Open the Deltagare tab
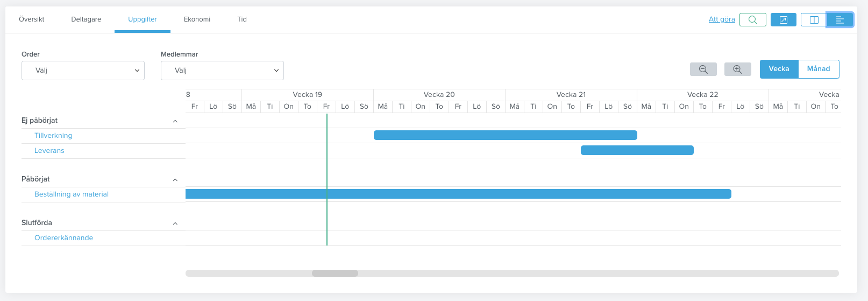The height and width of the screenshot is (301, 868). point(86,19)
